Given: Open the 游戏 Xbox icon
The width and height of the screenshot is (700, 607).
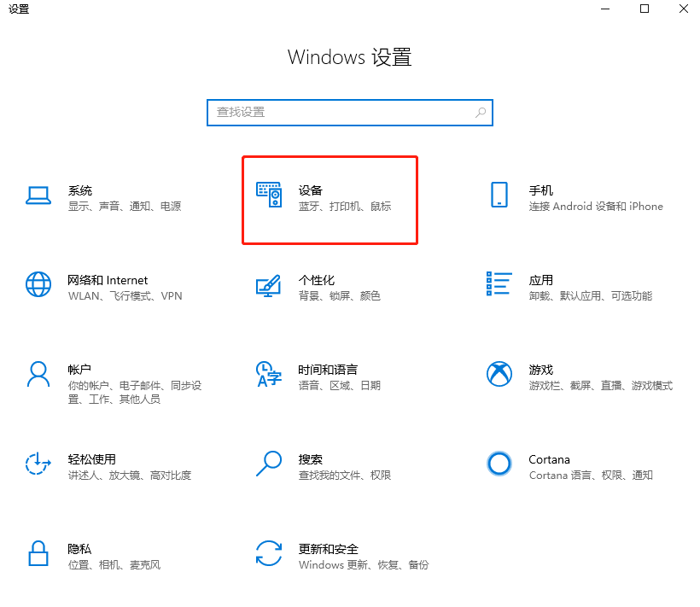Looking at the screenshot, I should pos(499,374).
